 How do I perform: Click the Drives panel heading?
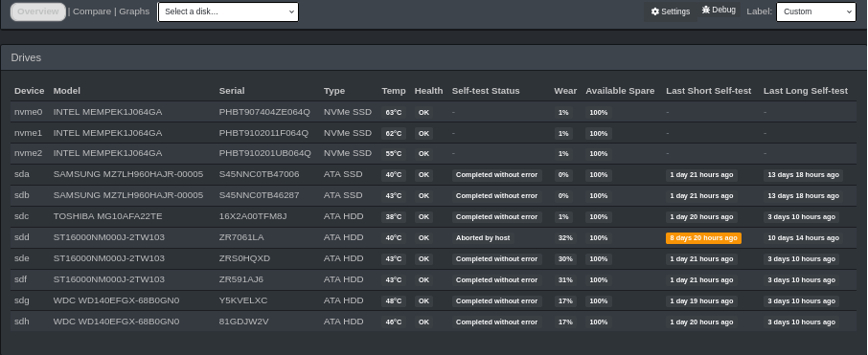(26, 57)
